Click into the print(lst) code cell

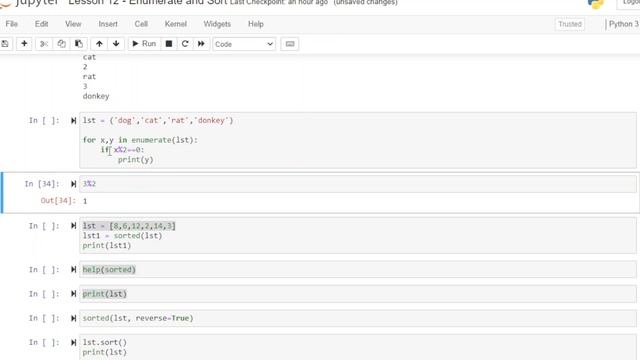click(358, 294)
